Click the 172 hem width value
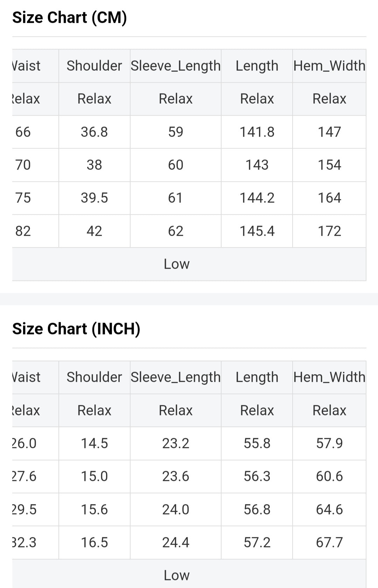The height and width of the screenshot is (588, 378). [329, 231]
